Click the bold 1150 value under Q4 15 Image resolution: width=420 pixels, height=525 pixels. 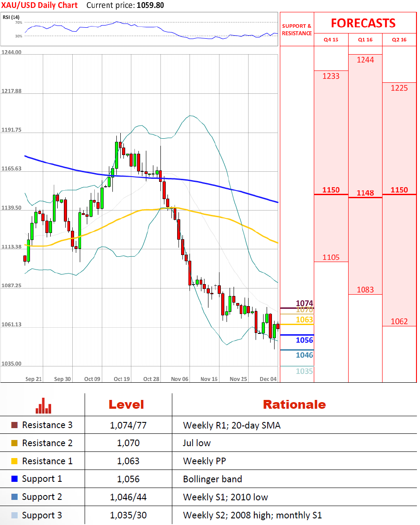click(331, 190)
